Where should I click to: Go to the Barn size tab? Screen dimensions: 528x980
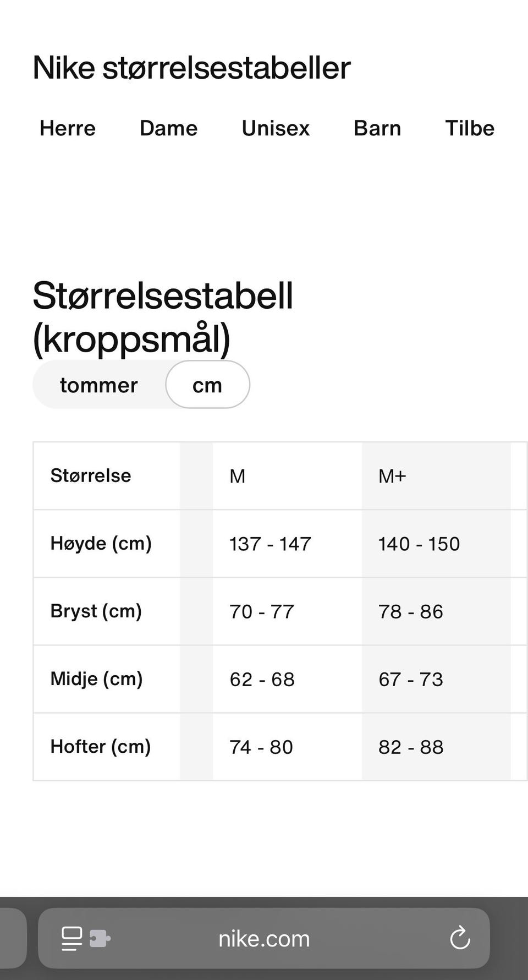377,128
